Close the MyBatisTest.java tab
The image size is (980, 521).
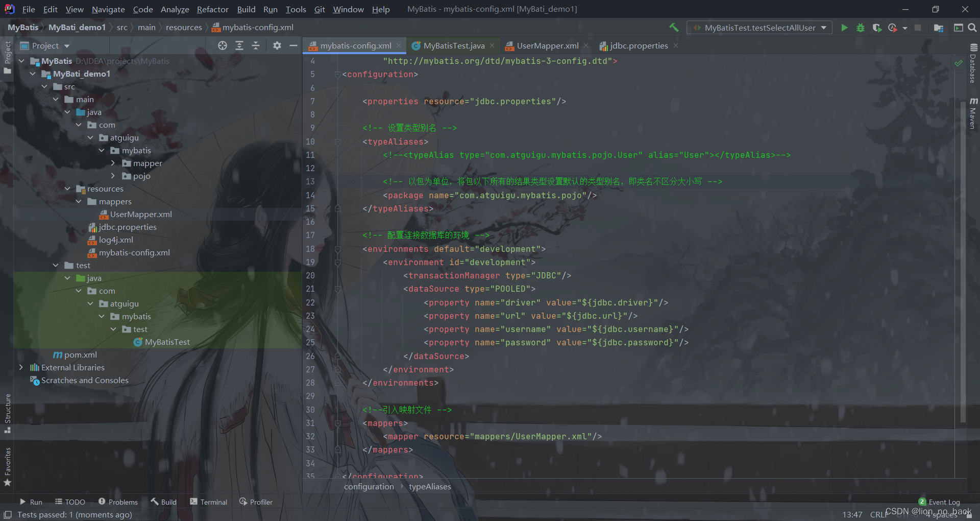492,46
